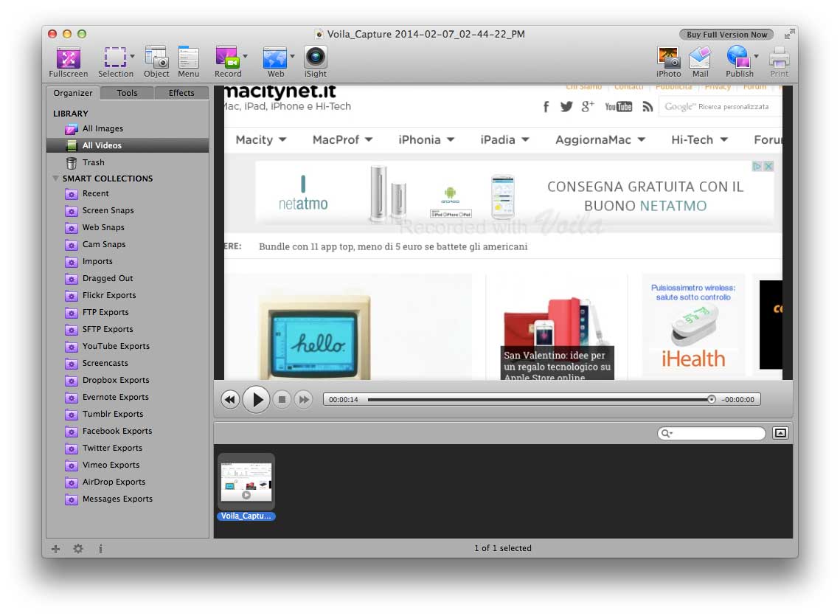Collapse the Smart Collections section
Viewport: 840px width, 616px height.
pyautogui.click(x=55, y=178)
